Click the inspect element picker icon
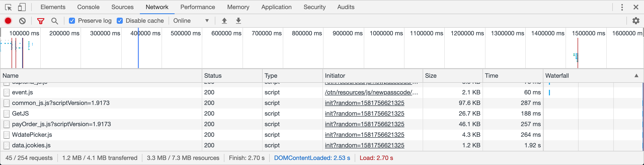This screenshot has width=644, height=165. 8,7
